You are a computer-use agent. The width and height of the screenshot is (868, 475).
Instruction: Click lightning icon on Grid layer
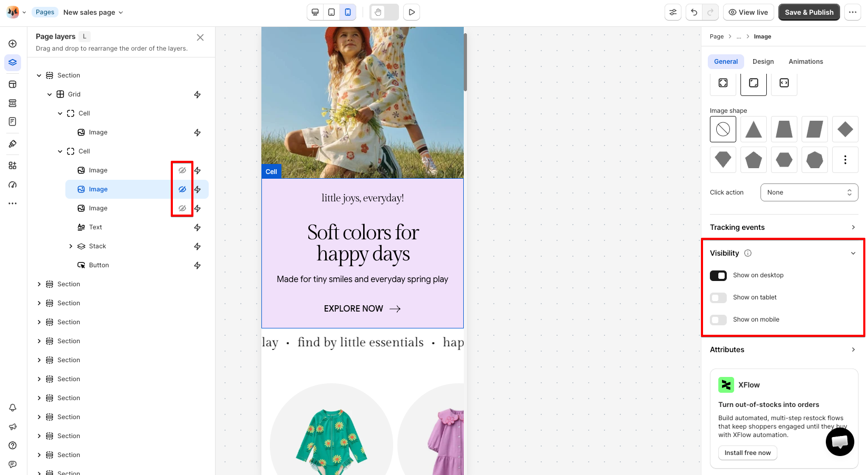(198, 94)
